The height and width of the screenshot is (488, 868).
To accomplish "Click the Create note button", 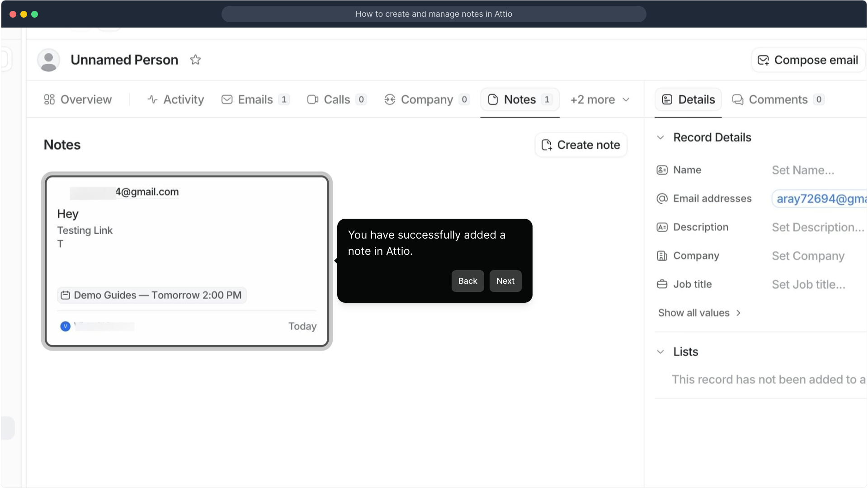I will pyautogui.click(x=581, y=145).
